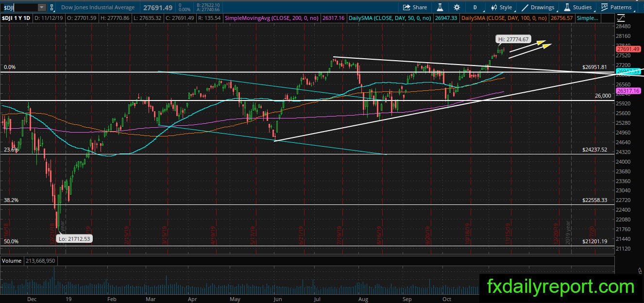Click the $24237.52 level price label
The image size is (644, 303).
coord(594,150)
